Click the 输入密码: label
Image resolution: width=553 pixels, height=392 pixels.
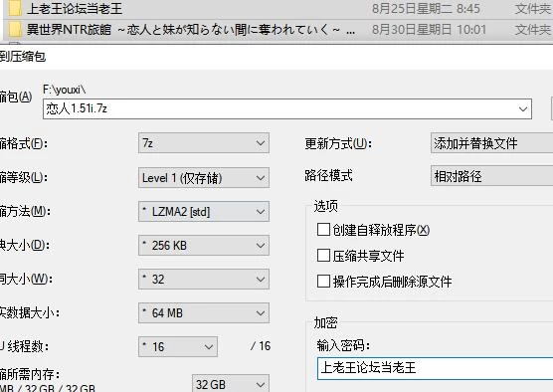click(343, 345)
